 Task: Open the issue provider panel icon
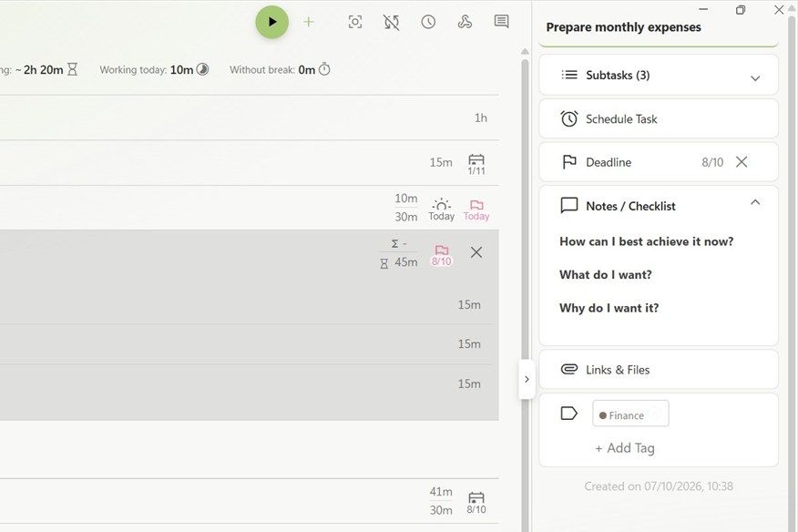tap(465, 22)
